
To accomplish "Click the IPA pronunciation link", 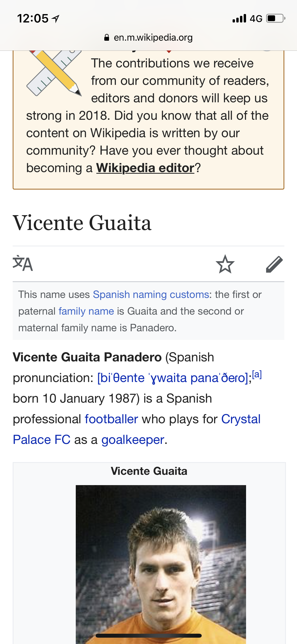I will pyautogui.click(x=173, y=378).
